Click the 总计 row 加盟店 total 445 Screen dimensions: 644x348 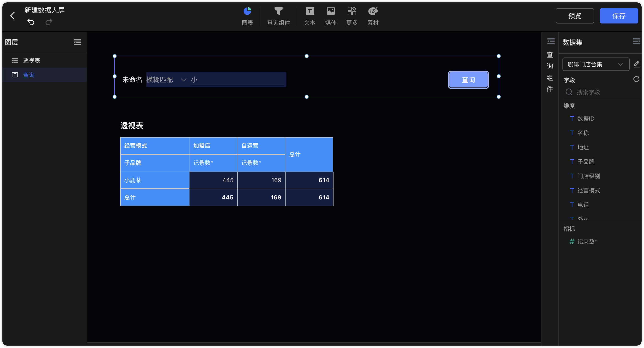click(x=213, y=197)
